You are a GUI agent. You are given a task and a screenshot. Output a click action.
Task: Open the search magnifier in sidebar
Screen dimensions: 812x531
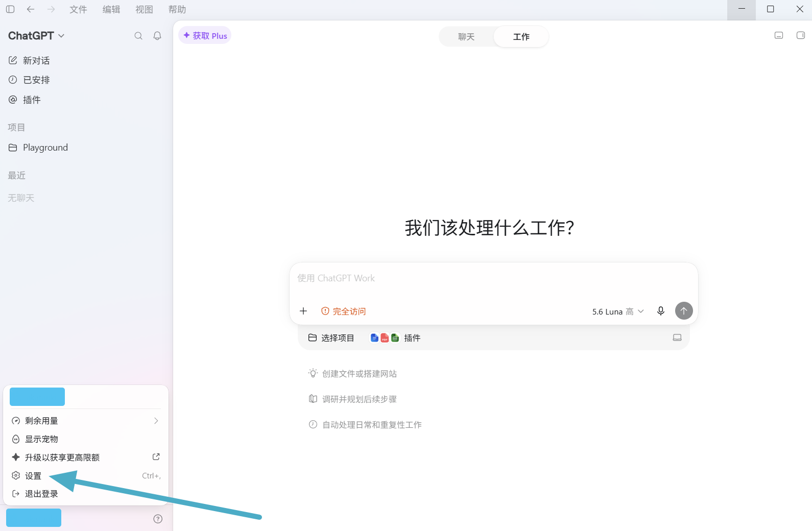[138, 36]
